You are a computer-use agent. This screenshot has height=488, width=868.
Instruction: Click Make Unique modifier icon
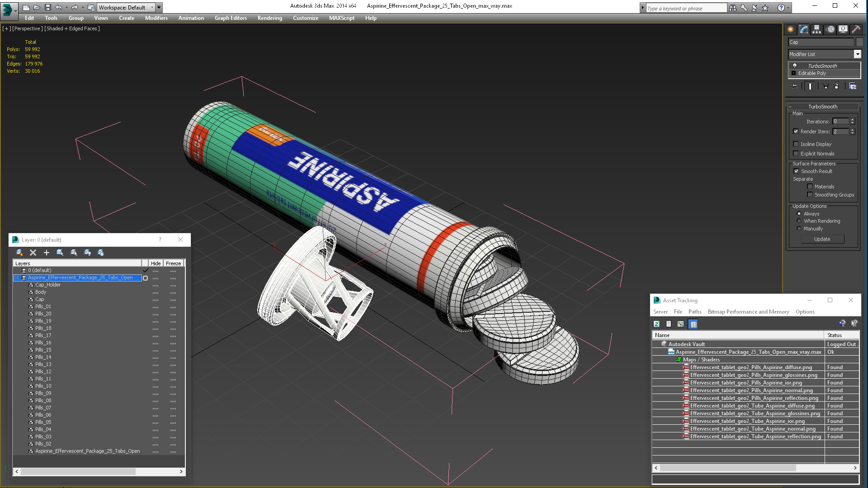tap(826, 86)
